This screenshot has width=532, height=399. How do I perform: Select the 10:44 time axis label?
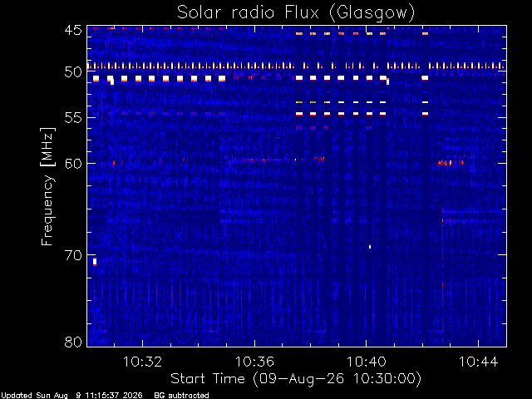(x=478, y=362)
